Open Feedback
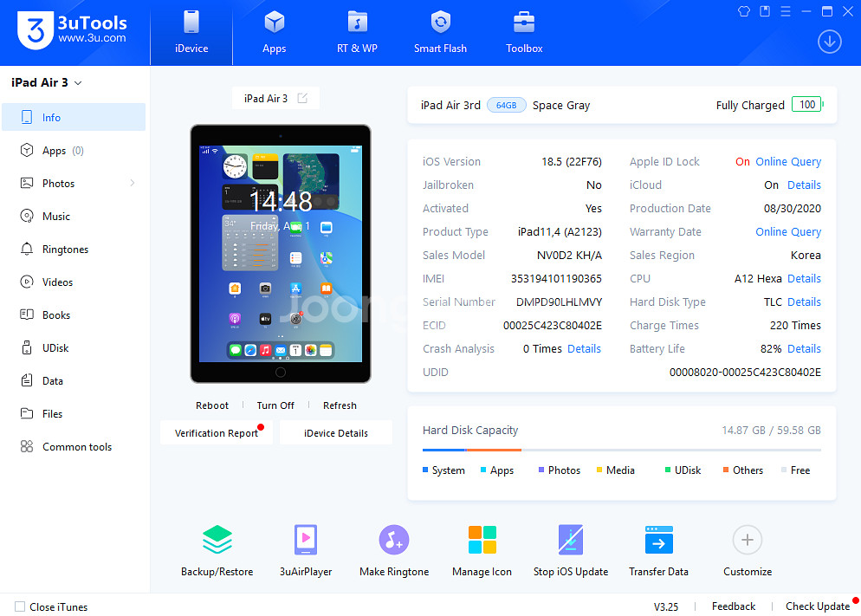Image resolution: width=861 pixels, height=616 pixels. tap(733, 606)
